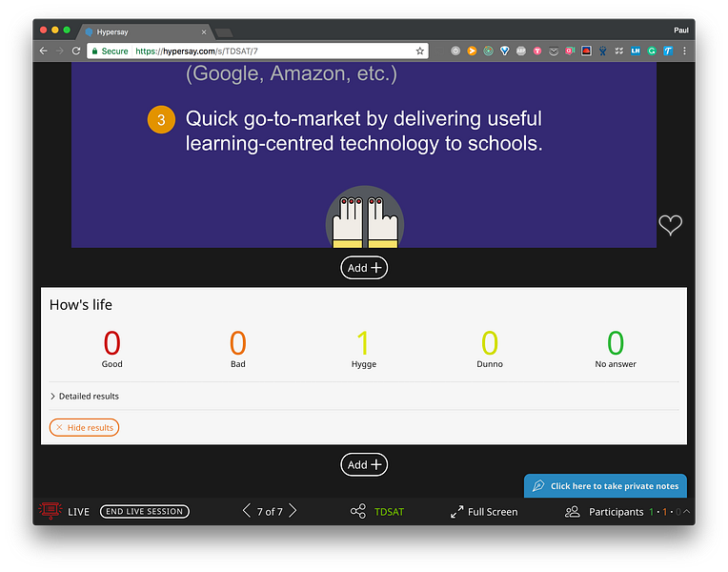Click the grey quote-marks extension icon
728x572 pixels.
click(618, 51)
